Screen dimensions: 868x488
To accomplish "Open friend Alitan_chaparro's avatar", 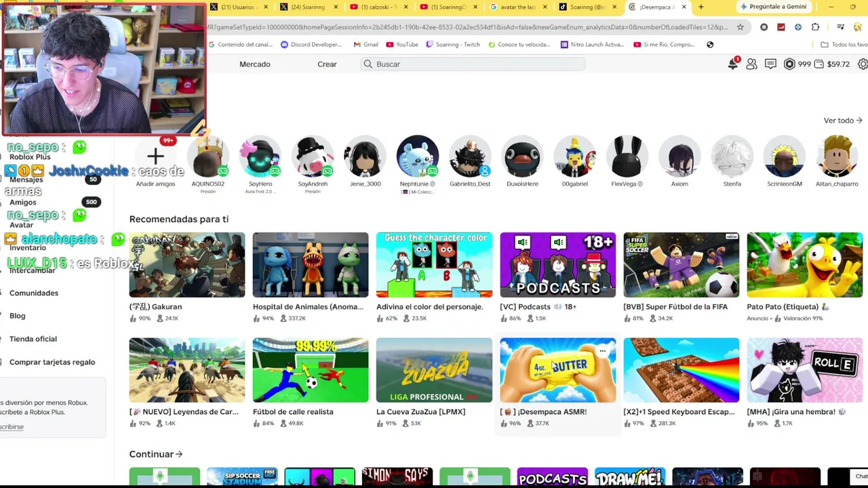I will click(837, 157).
